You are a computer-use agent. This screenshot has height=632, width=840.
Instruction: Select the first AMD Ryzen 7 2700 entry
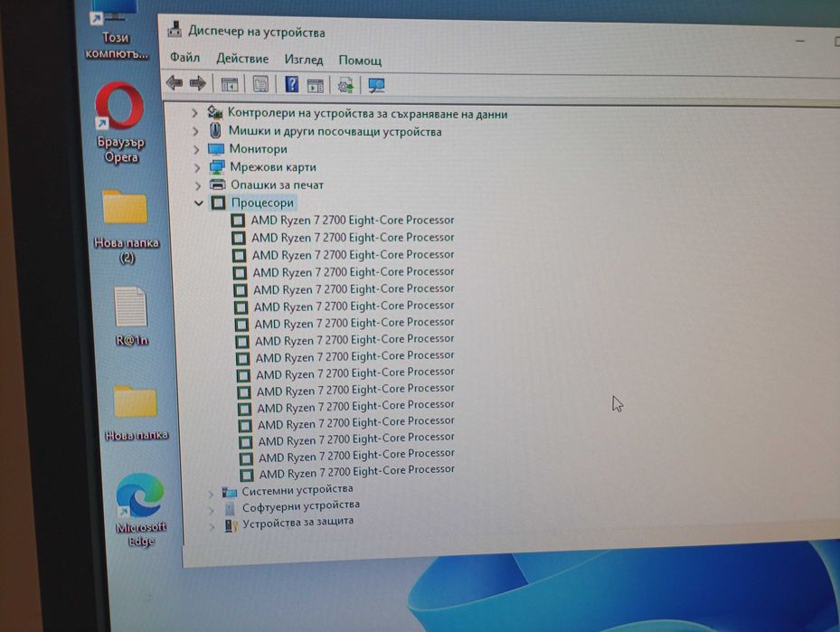coord(352,220)
